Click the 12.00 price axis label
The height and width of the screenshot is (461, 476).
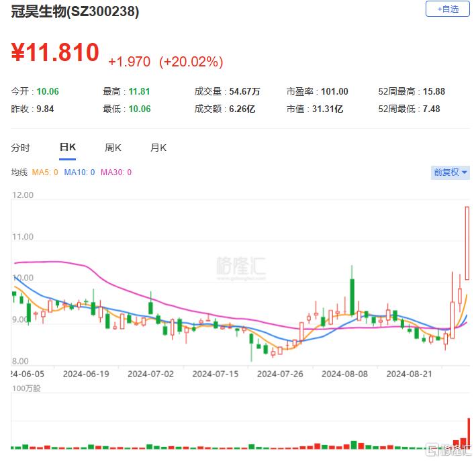(x=23, y=195)
